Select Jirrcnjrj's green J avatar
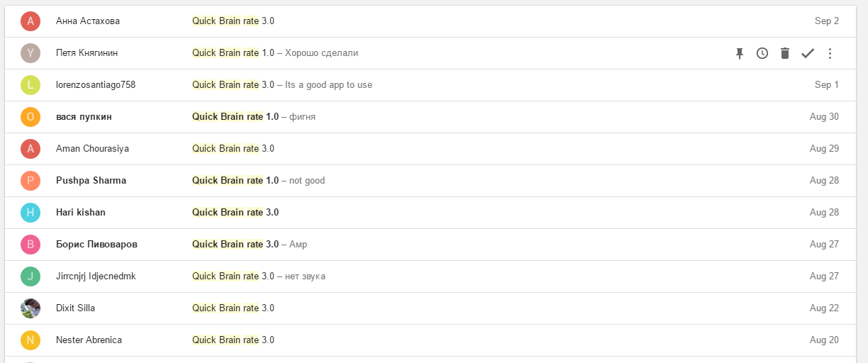 pos(30,277)
